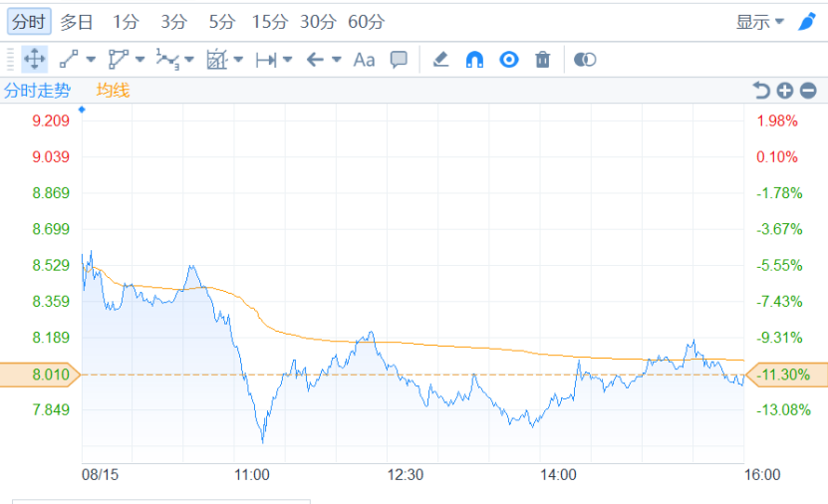Select the 15分 interval tab
Image resolution: width=828 pixels, height=504 pixels.
[270, 22]
